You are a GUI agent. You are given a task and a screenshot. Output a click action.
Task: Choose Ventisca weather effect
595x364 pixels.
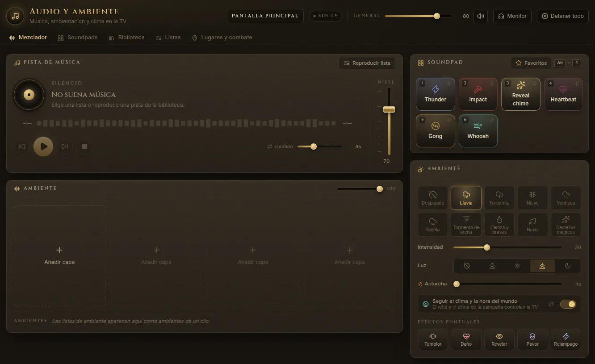point(566,198)
